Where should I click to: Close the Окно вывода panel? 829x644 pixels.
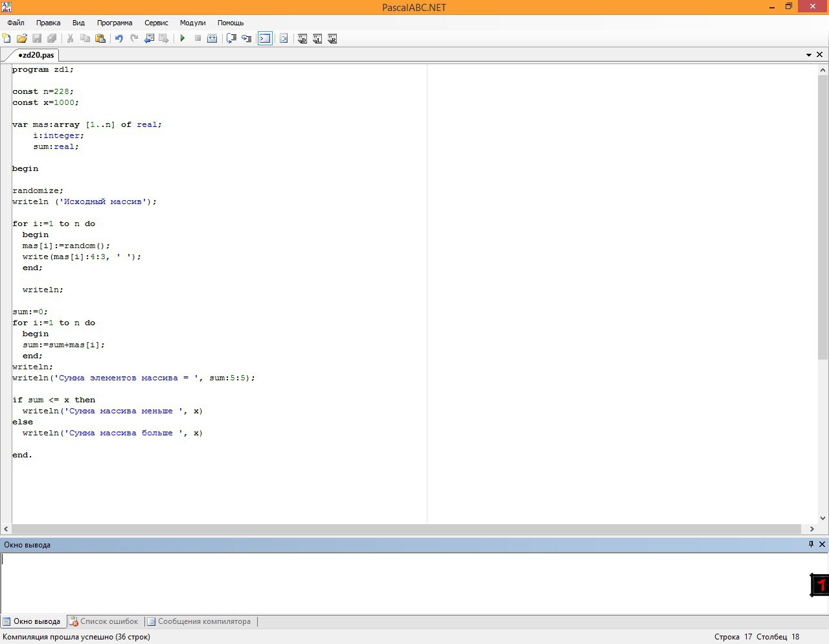tap(822, 544)
